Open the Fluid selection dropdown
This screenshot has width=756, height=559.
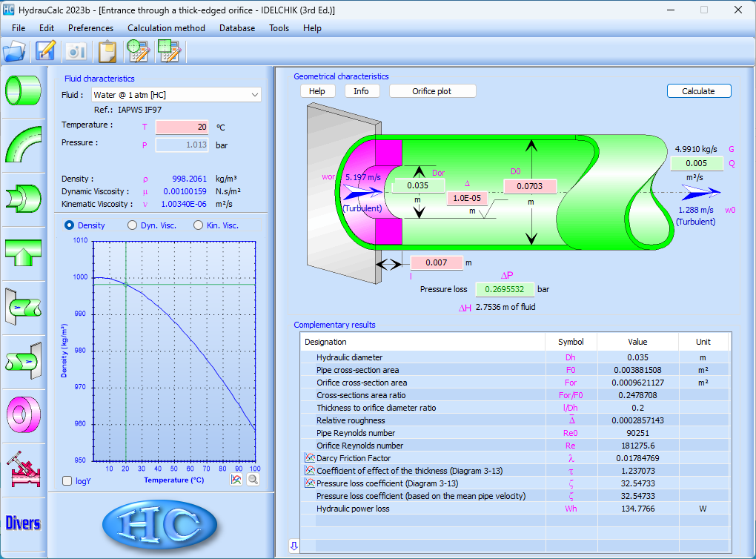tap(176, 95)
